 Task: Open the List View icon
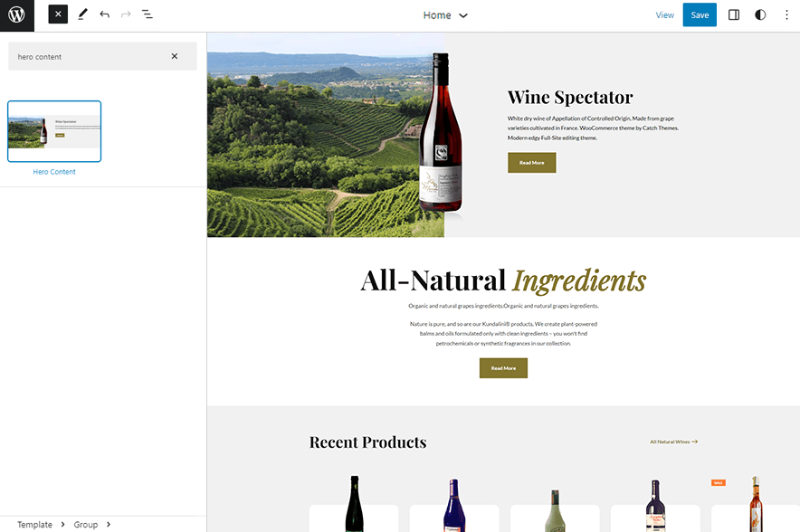[148, 14]
